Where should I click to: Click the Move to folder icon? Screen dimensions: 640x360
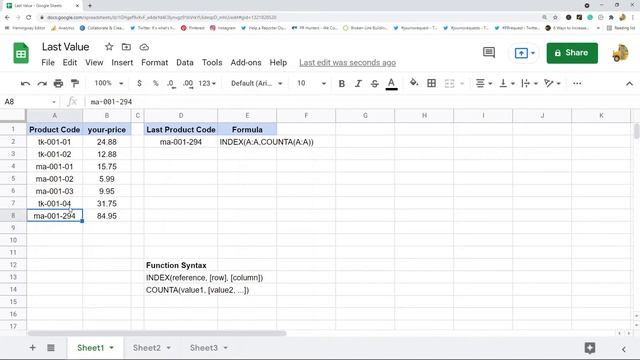[x=126, y=47]
